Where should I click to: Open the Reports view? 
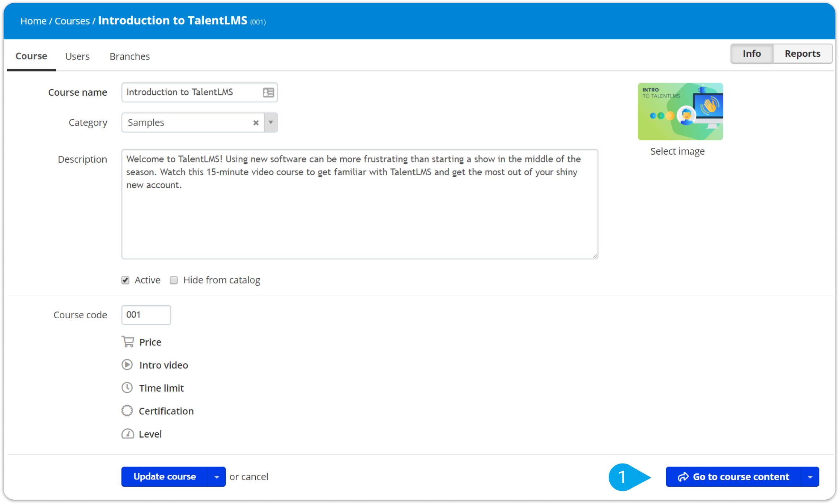pos(802,54)
